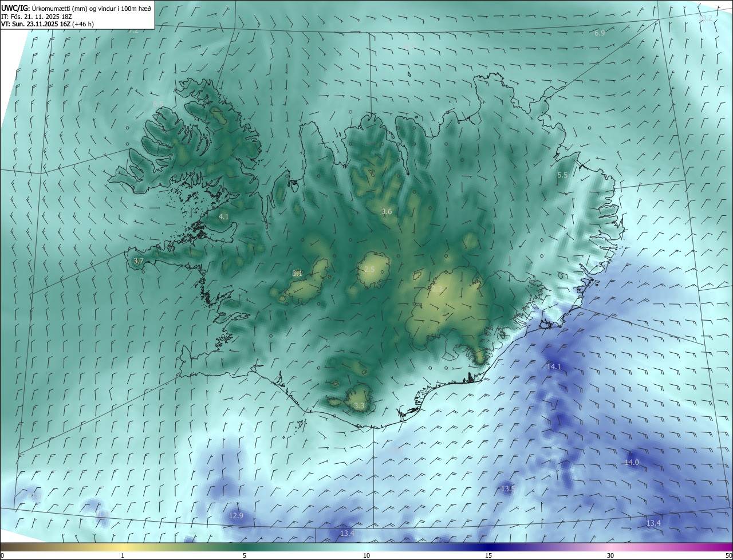This screenshot has width=733, height=560.
Task: Click the 8.5 value label
Action: (158, 104)
